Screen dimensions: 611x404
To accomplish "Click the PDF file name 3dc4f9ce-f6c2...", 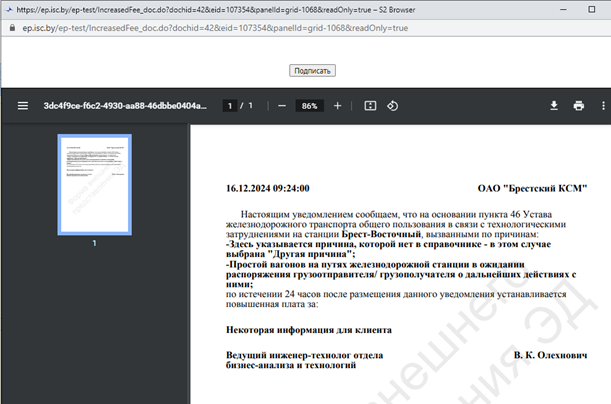I will (125, 106).
